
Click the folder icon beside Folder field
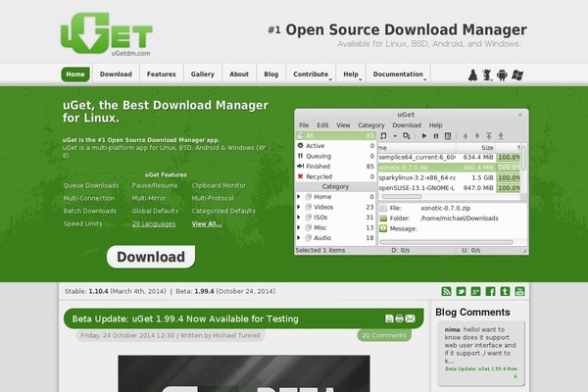pos(383,219)
